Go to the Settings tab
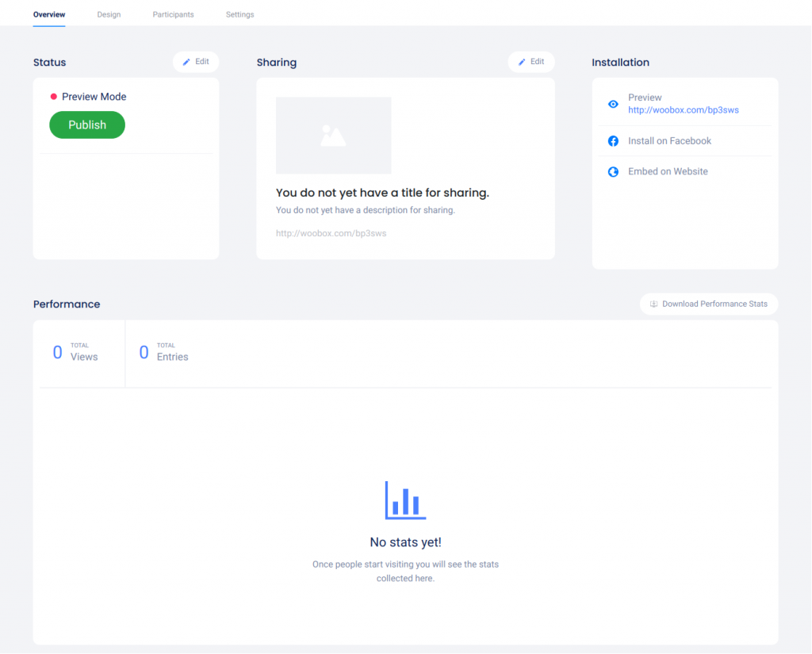 [x=239, y=14]
